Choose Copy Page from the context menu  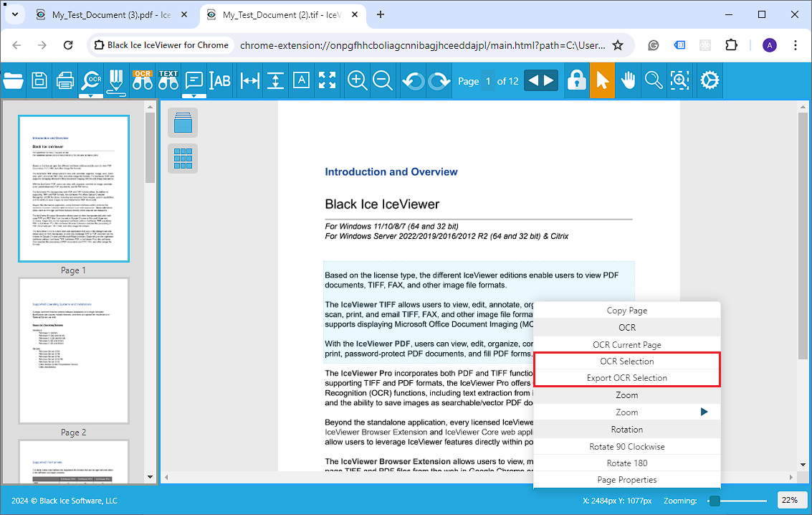[x=626, y=311]
